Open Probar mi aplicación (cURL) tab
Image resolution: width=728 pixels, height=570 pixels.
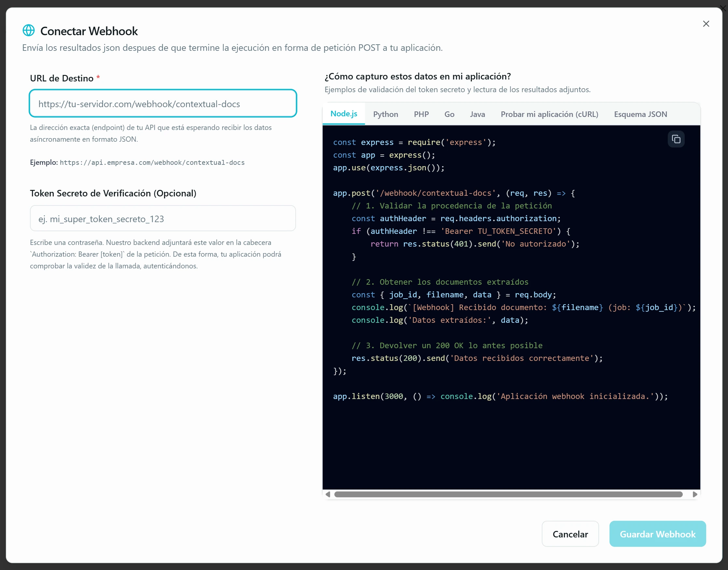tap(550, 114)
